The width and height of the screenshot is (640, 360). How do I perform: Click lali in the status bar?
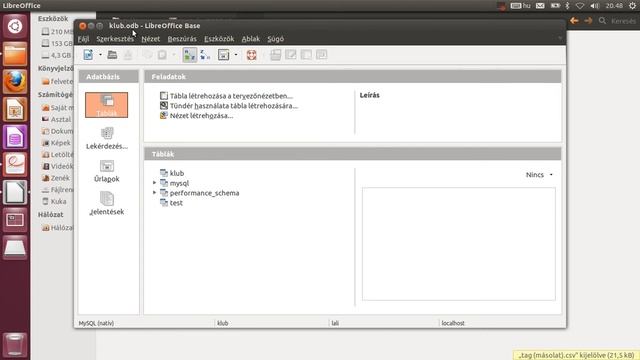click(x=335, y=323)
